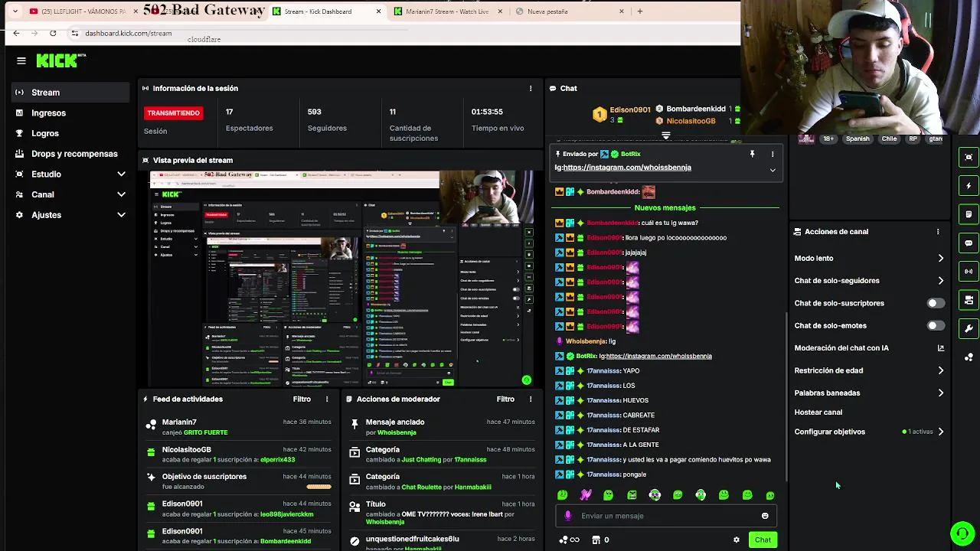The height and width of the screenshot is (551, 980).
Task: Click the stream preview thumbnail
Action: [341, 279]
